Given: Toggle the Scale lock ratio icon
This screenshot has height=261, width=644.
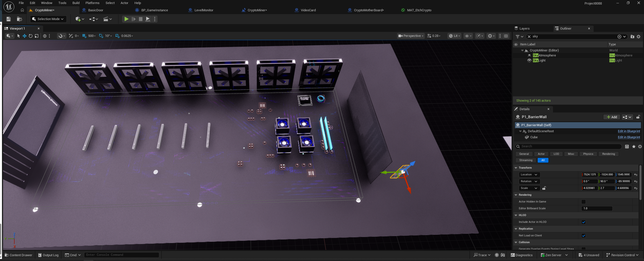Looking at the screenshot, I should pos(544,188).
